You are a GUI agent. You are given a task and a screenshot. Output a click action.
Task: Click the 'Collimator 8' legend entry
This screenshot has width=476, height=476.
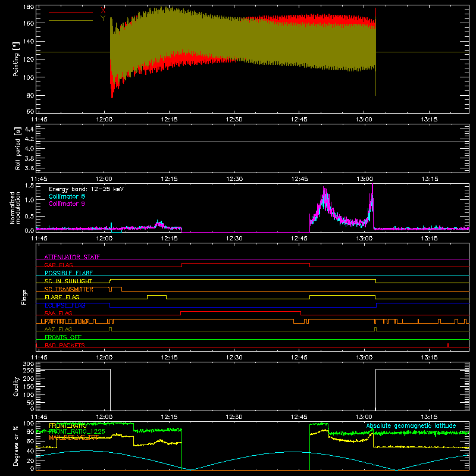[x=67, y=196]
